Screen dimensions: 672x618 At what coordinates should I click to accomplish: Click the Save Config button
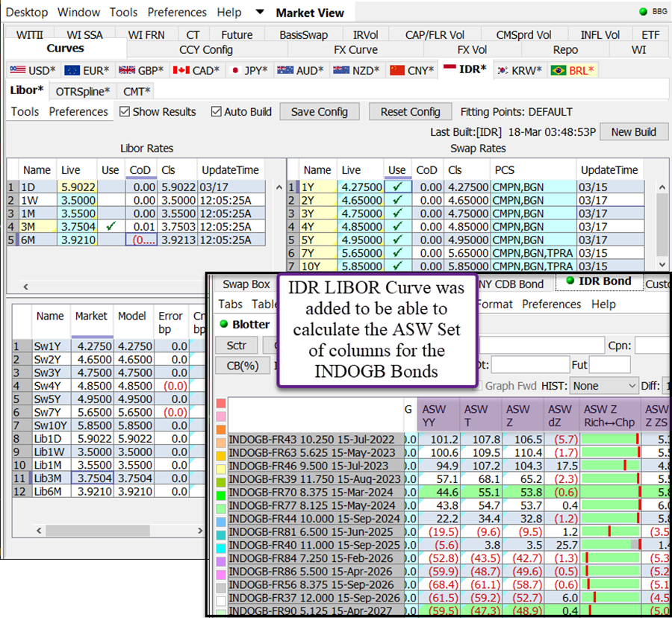click(x=320, y=112)
